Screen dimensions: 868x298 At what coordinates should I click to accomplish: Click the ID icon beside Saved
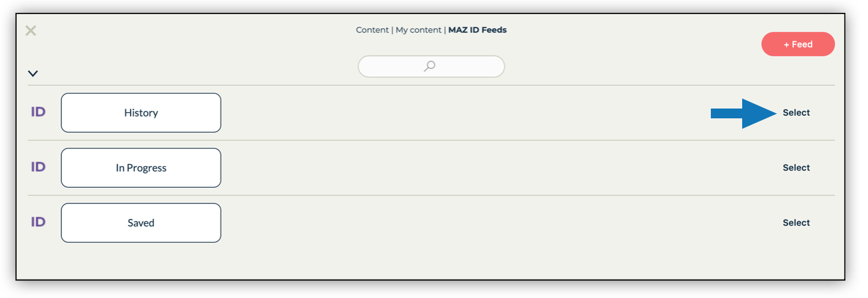click(x=38, y=222)
